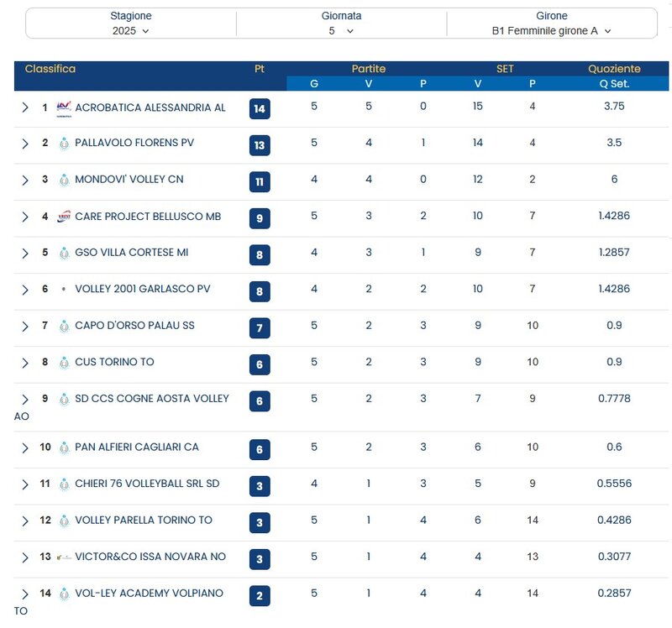672x628 pixels.
Task: Click the Capo d'Orso Palau SS team name
Action: point(134,326)
